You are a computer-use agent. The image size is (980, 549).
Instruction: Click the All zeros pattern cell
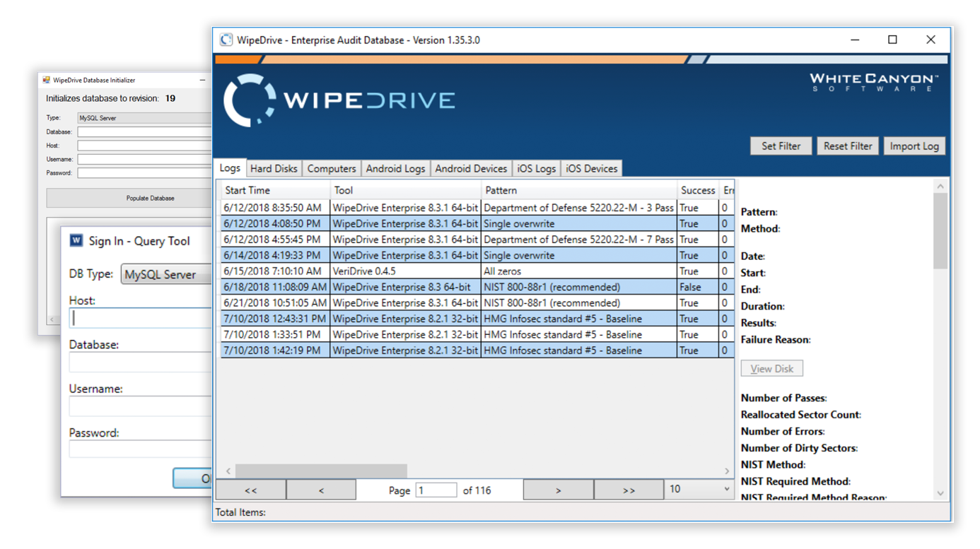pyautogui.click(x=579, y=271)
